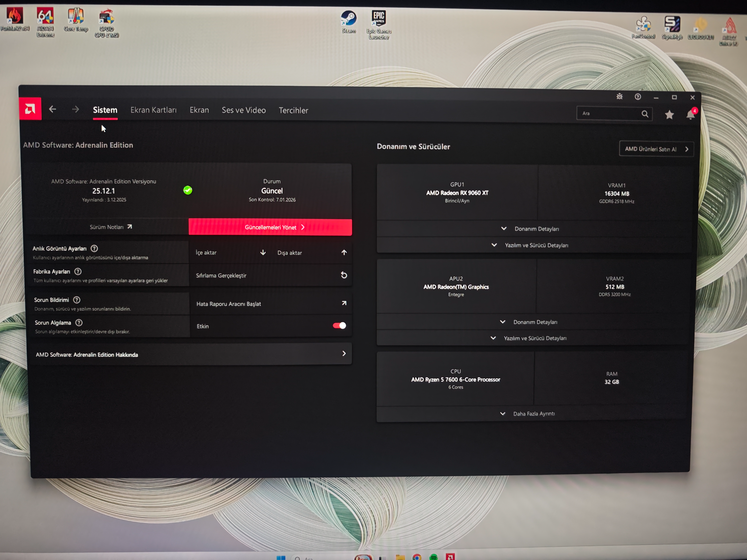Open Epic Games Launcher desktop shortcut
747x560 pixels.
(x=379, y=25)
